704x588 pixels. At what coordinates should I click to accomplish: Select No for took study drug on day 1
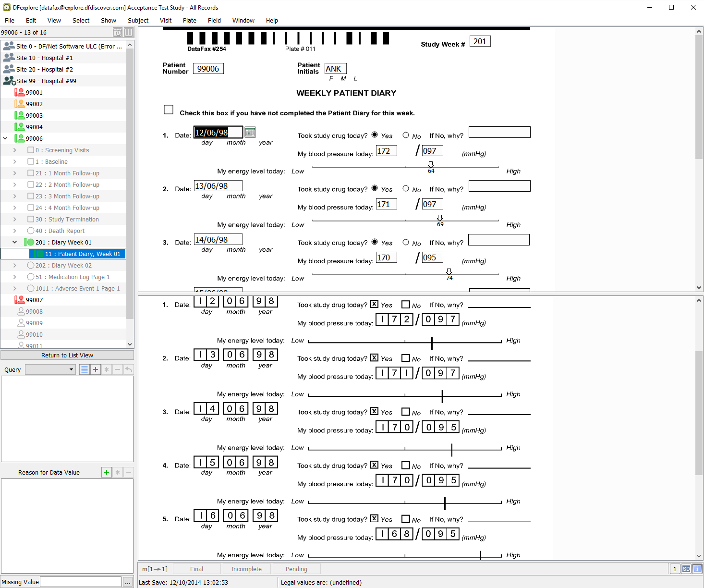pos(406,135)
